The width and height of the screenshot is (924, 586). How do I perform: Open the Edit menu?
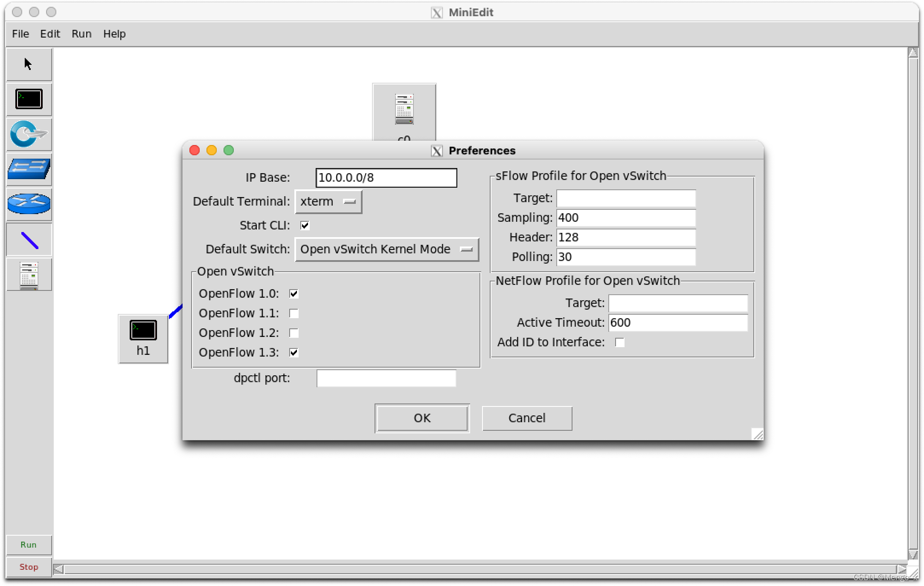coord(50,34)
